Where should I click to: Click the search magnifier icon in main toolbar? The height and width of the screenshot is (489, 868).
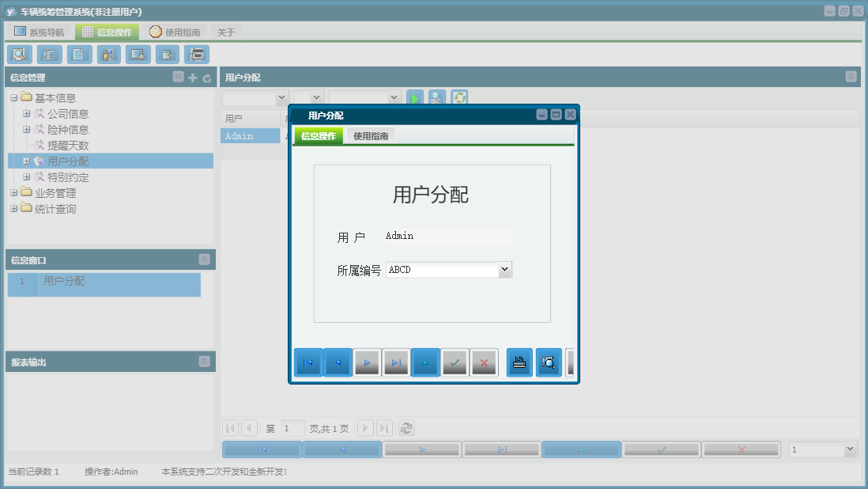click(x=19, y=55)
